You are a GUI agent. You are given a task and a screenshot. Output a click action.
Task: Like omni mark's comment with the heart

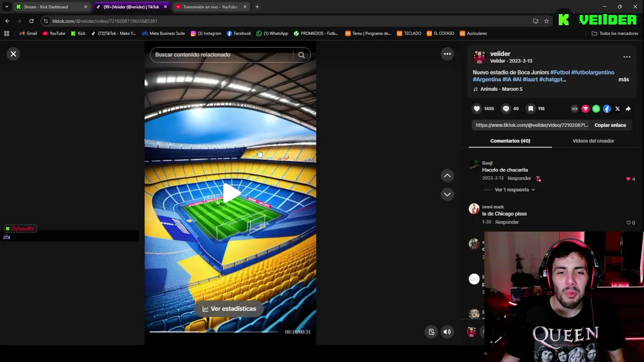628,223
